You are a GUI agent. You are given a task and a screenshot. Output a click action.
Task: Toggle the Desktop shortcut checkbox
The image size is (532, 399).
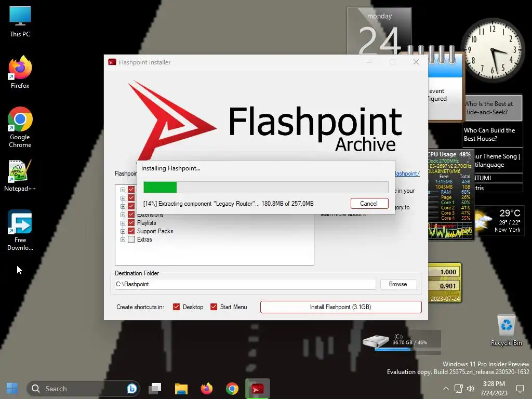pos(176,307)
